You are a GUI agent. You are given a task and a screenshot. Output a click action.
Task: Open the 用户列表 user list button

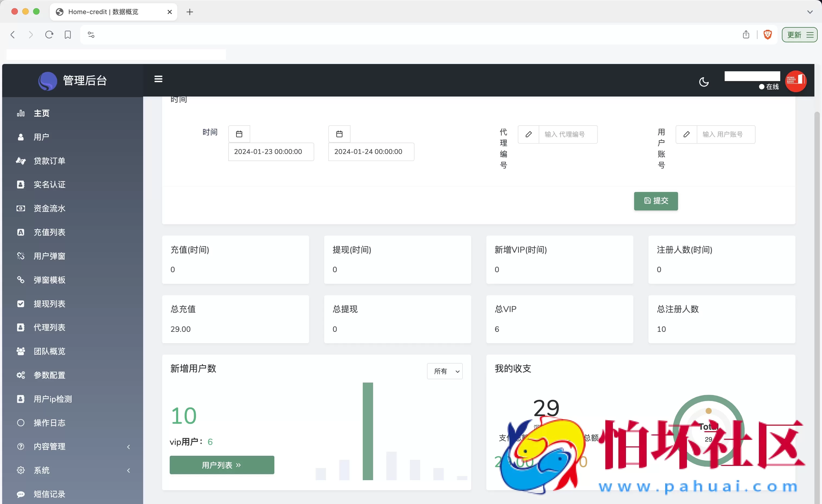[221, 465]
